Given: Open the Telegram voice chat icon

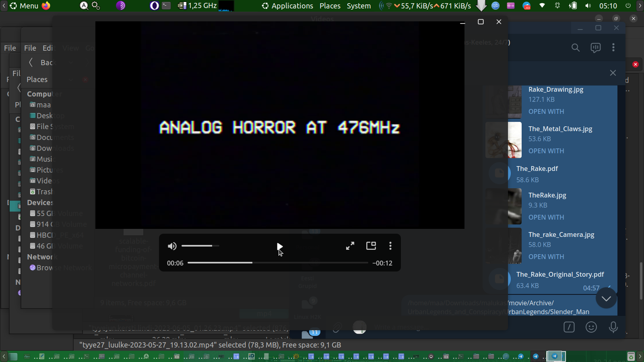Looking at the screenshot, I should pos(595,48).
